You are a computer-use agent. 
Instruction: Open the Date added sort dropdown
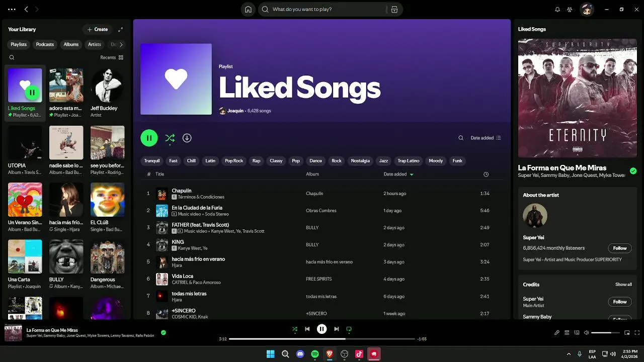[486, 138]
